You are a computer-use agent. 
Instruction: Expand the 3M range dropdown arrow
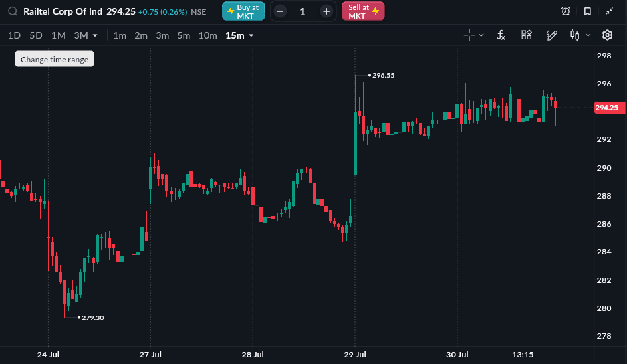point(95,36)
